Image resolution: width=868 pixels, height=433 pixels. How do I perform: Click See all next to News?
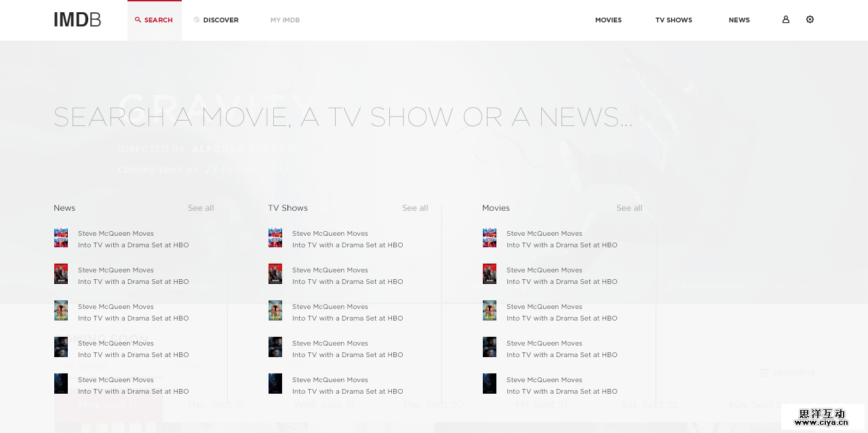(201, 208)
